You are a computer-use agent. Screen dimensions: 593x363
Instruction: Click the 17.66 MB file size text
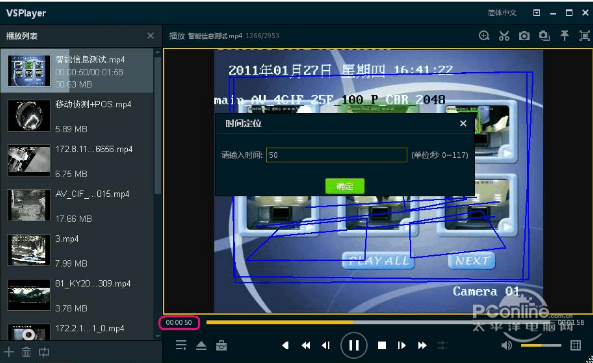[73, 219]
